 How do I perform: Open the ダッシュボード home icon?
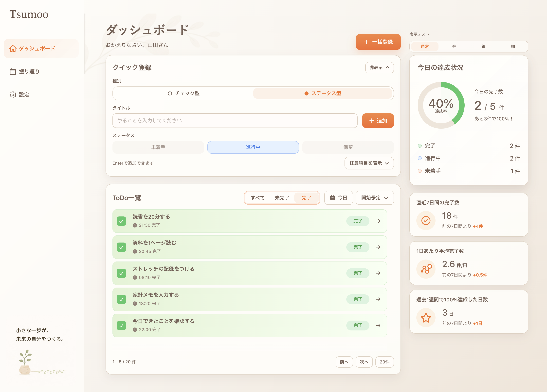(x=13, y=49)
